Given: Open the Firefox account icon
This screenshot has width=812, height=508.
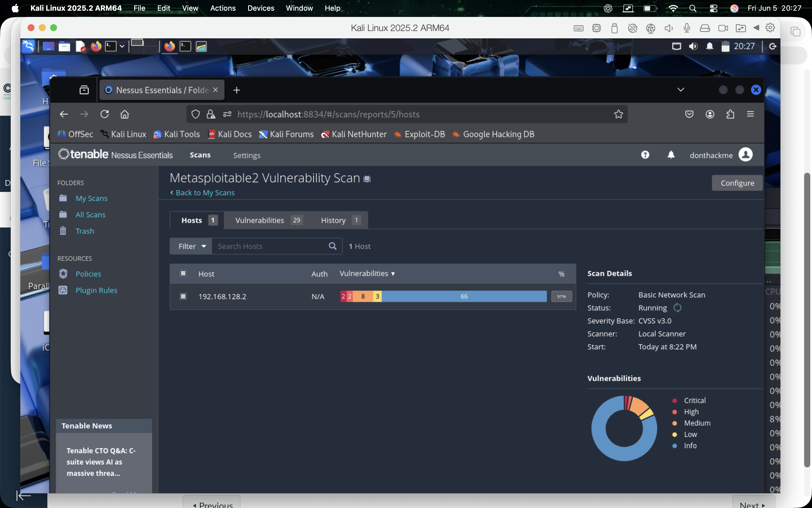Looking at the screenshot, I should [x=710, y=114].
